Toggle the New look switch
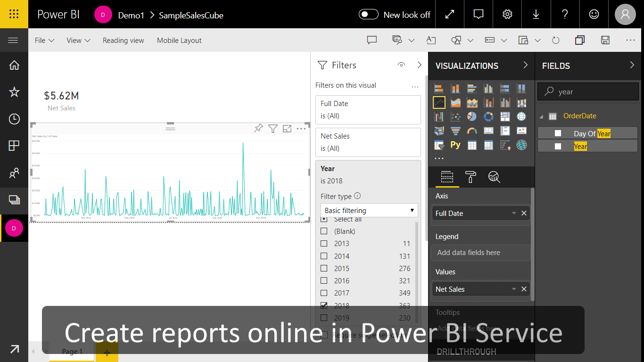 (368, 15)
